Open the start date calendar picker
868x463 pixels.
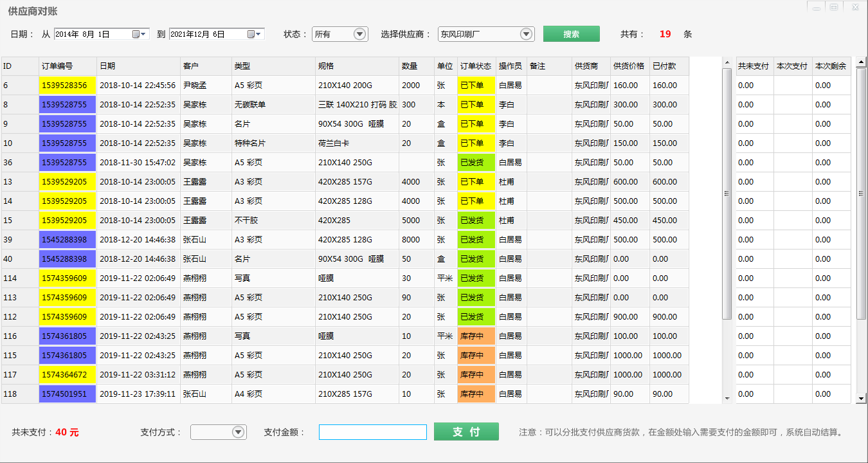(x=140, y=34)
